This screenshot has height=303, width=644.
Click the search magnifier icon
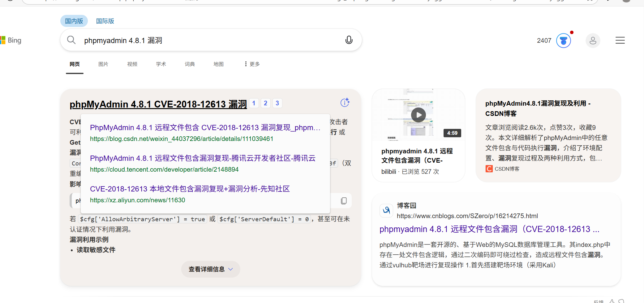[x=71, y=40]
